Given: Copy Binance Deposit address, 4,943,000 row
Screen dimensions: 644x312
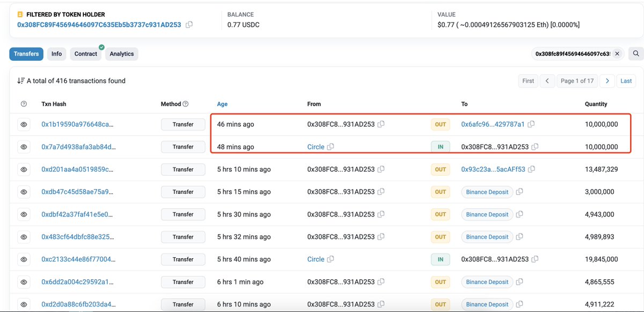Looking at the screenshot, I should point(519,214).
